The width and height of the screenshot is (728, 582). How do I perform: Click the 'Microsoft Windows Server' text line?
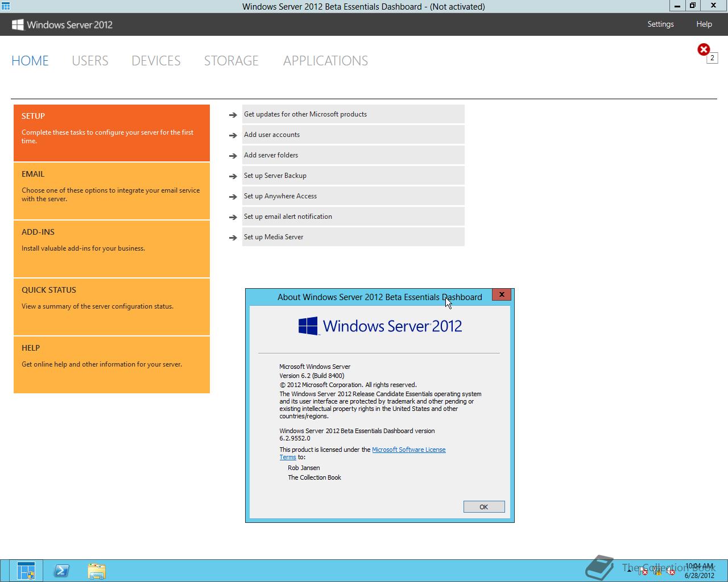tap(315, 367)
